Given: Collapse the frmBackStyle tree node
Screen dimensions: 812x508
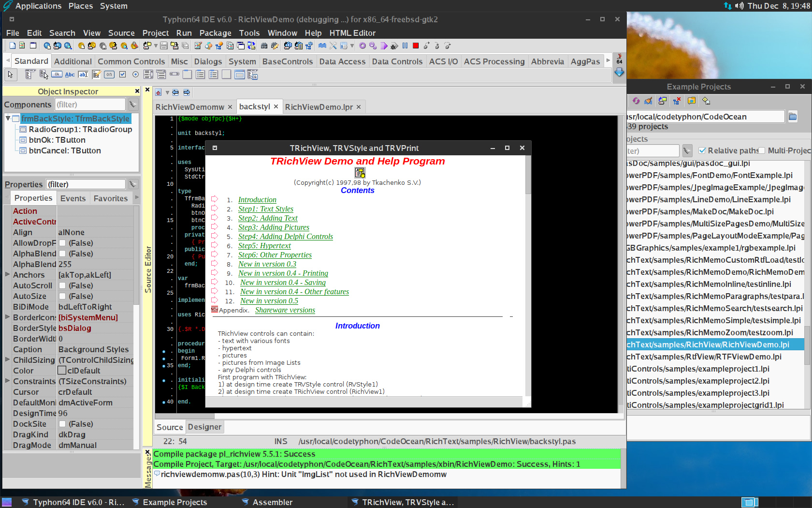Looking at the screenshot, I should click(8, 118).
